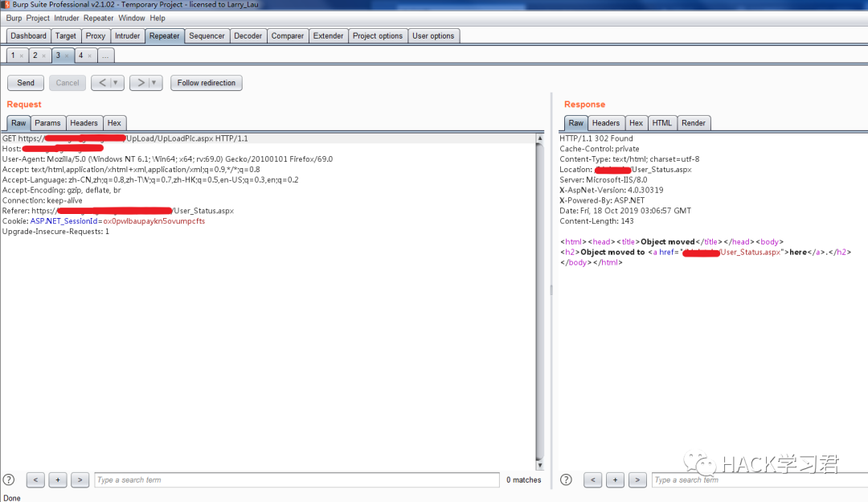This screenshot has height=502, width=868.
Task: Select Raw view in Response panel
Action: coord(575,123)
